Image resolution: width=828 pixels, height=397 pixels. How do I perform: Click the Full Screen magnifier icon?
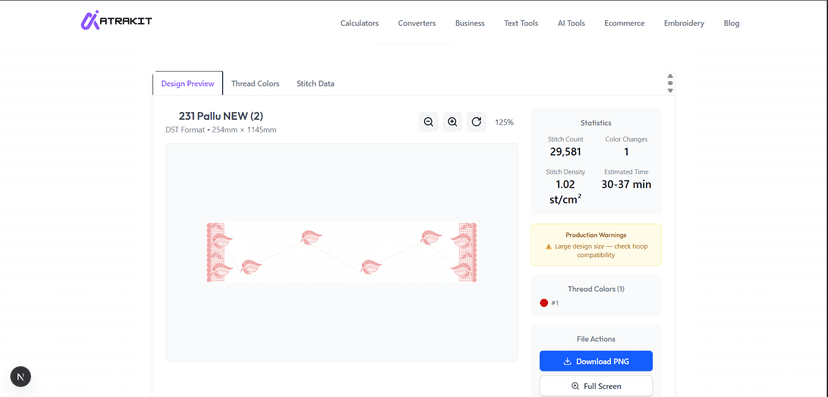pos(576,386)
